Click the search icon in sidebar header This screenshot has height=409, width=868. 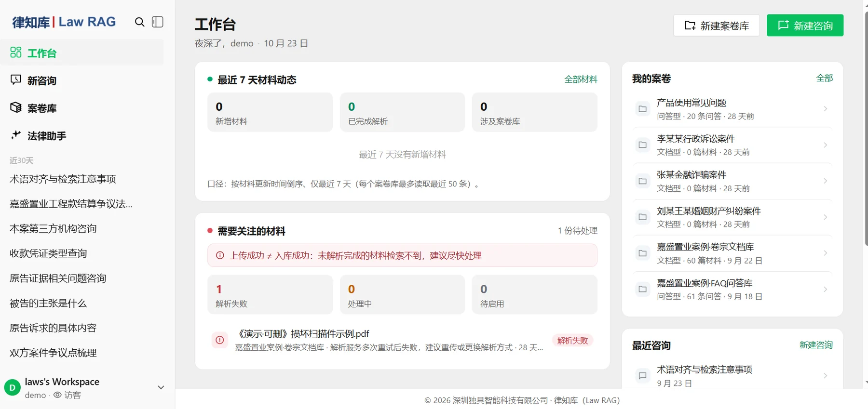pos(139,22)
